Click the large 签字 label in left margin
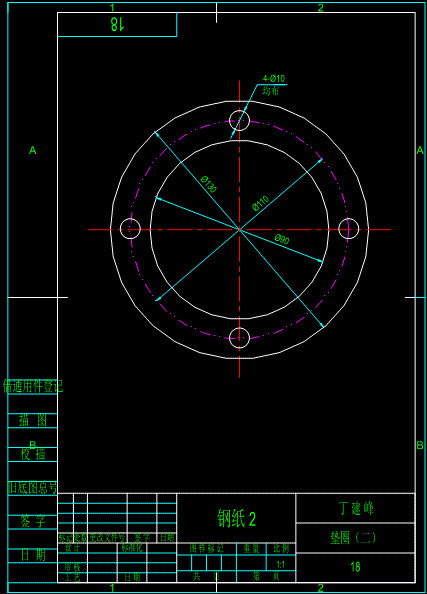427x594 pixels. [33, 522]
